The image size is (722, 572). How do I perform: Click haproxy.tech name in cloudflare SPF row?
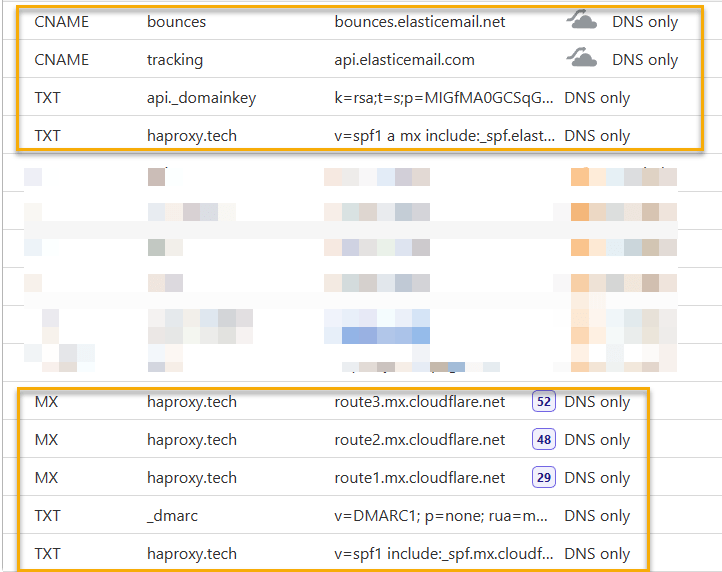pyautogui.click(x=192, y=554)
